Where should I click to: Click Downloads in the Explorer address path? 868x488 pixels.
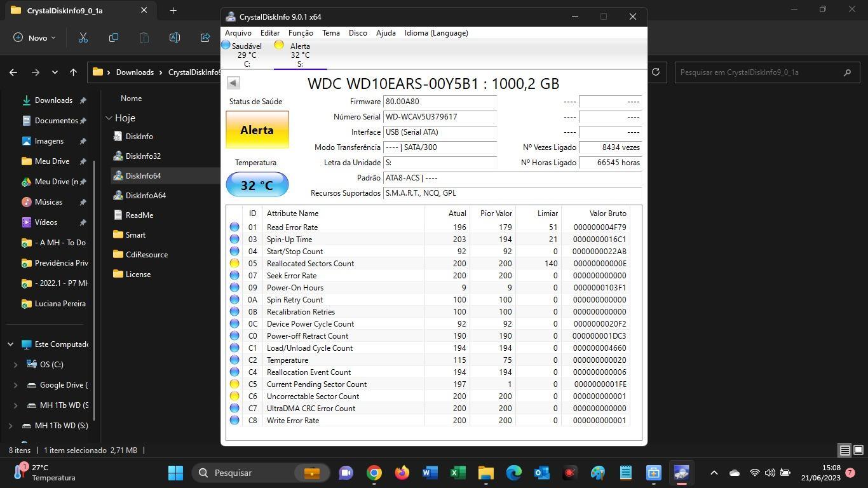(x=135, y=72)
